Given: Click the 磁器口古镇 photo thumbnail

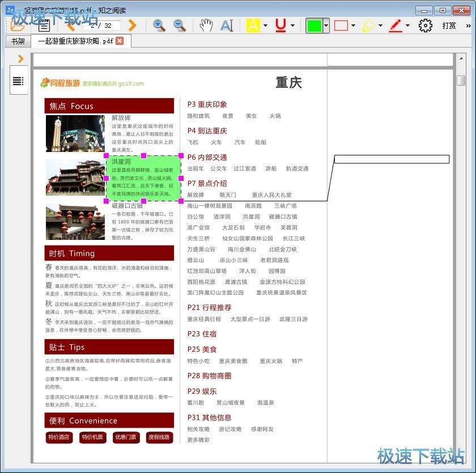Looking at the screenshot, I should tap(75, 222).
